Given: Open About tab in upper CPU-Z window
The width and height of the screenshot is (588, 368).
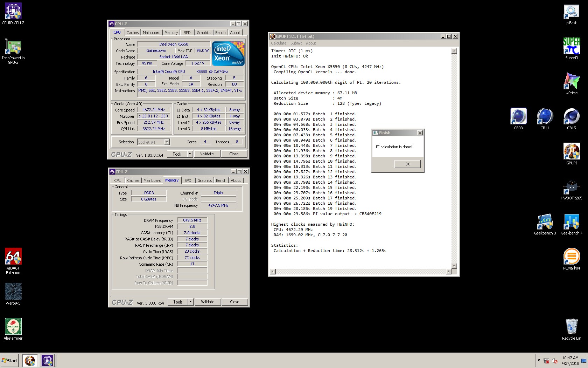Looking at the screenshot, I should pyautogui.click(x=235, y=33).
